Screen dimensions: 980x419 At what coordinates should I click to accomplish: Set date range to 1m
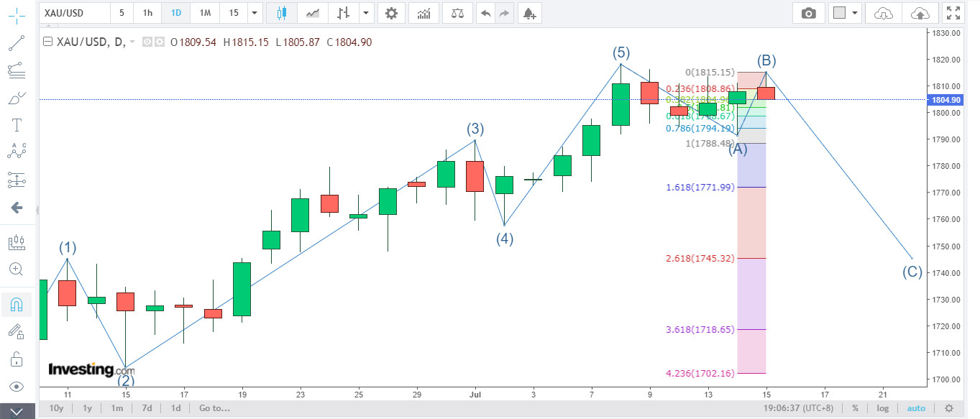coord(116,408)
